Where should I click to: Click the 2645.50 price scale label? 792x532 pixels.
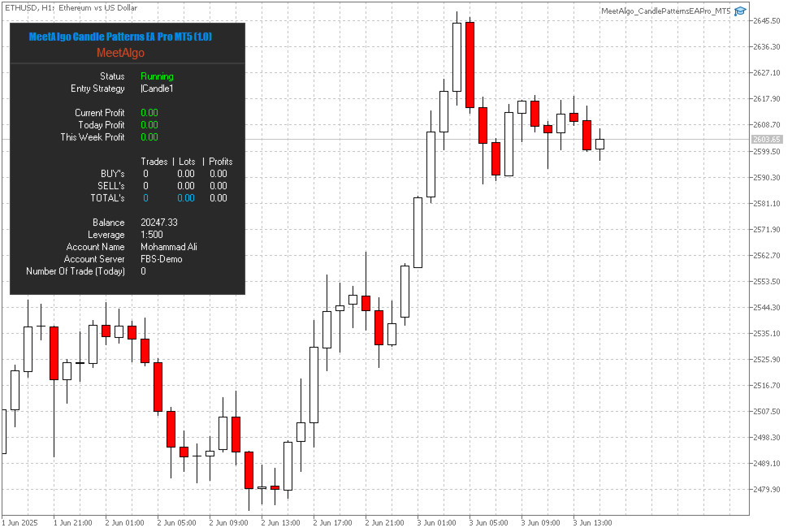(767, 21)
